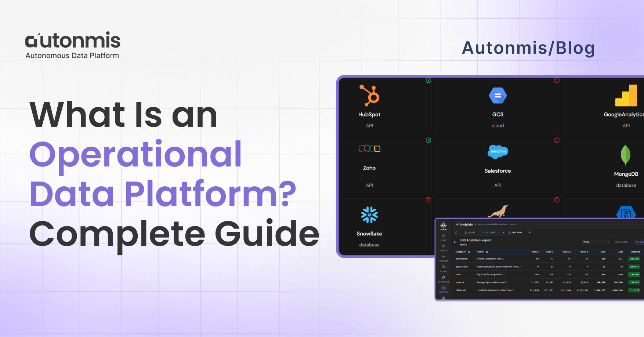Click the Actions button
Image resolution: width=644 pixels, height=337 pixels.
tap(639, 242)
